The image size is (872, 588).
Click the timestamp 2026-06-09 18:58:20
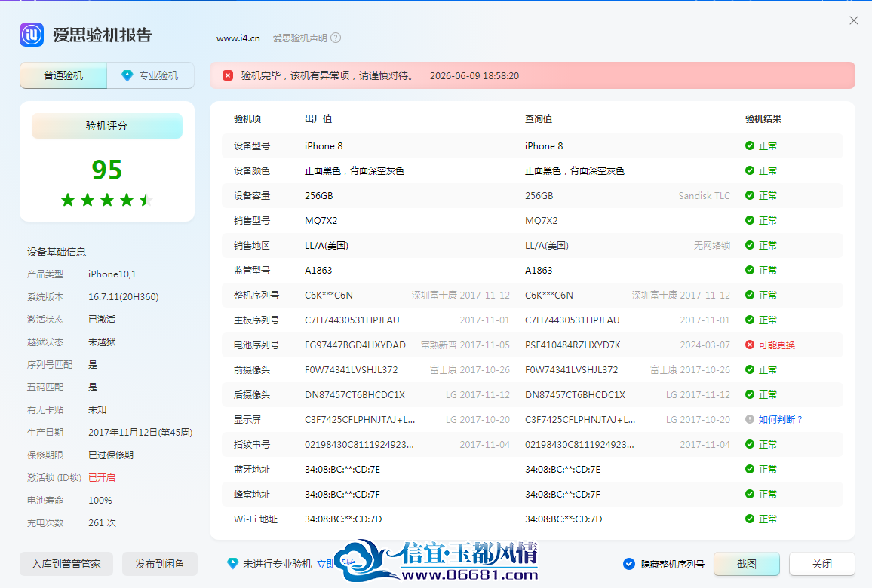click(x=474, y=75)
